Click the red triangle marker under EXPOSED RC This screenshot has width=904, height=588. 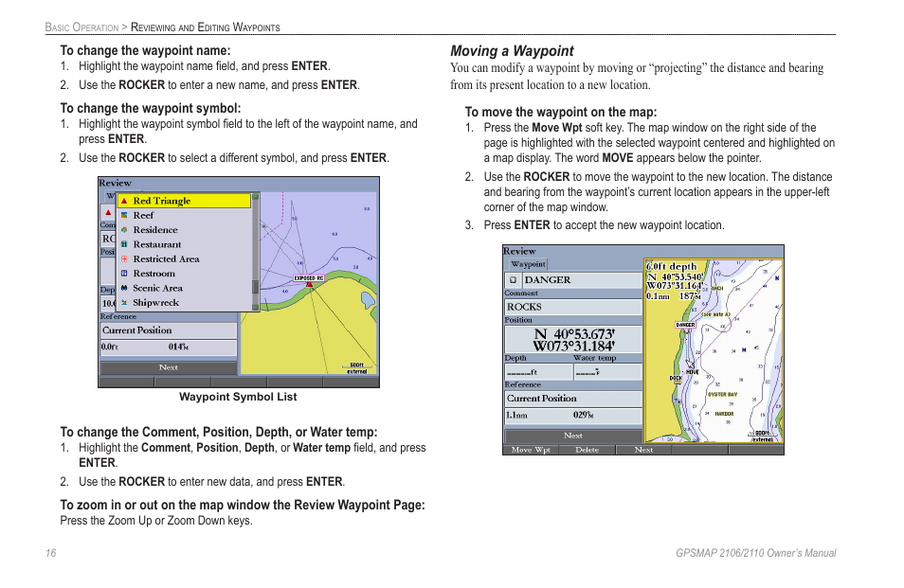point(310,284)
